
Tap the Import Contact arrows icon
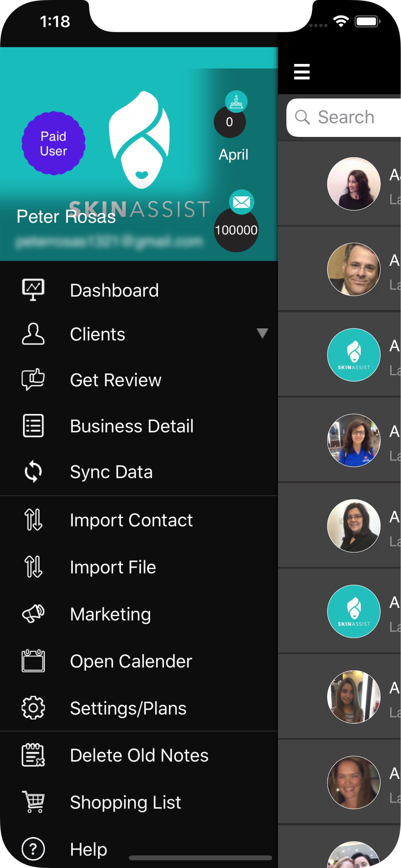[33, 520]
